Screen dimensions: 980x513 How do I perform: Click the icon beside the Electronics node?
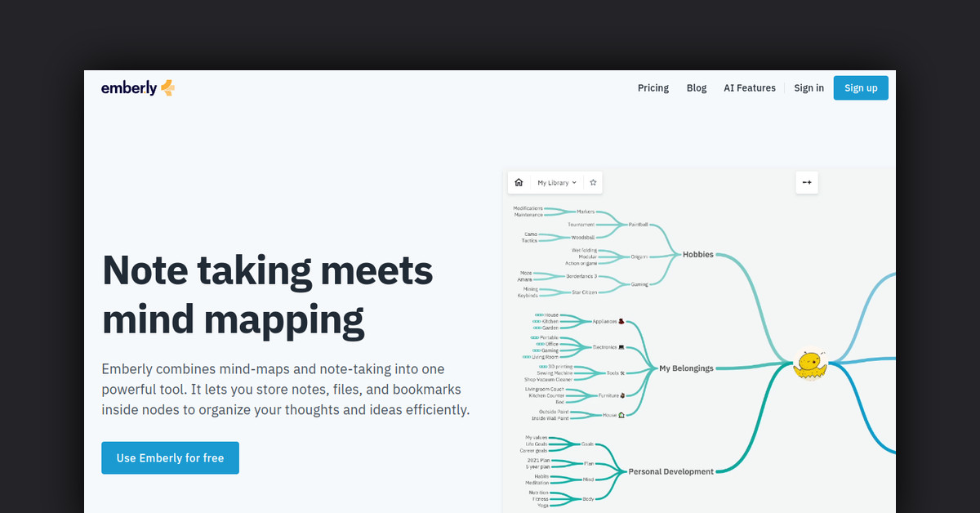[x=621, y=347]
